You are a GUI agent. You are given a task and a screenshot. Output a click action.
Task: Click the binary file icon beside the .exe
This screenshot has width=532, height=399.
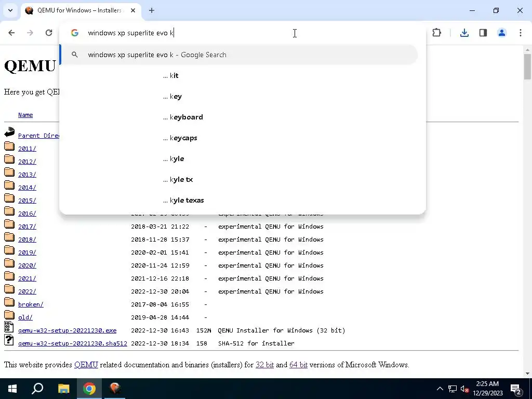9,327
